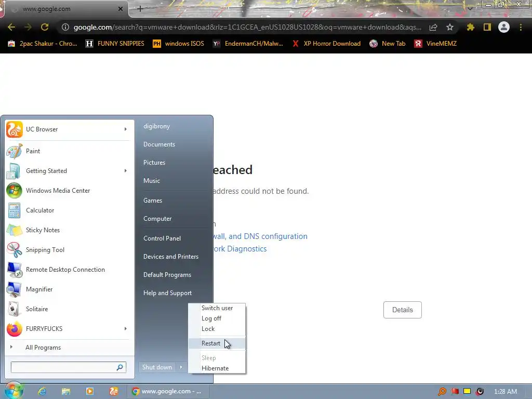
Task: Open the Extensions puzzle icon
Action: click(x=470, y=27)
